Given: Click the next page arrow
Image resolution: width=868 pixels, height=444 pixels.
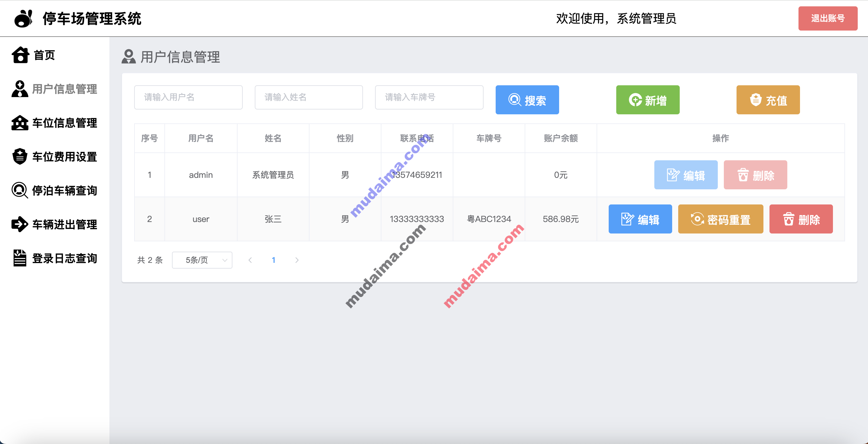Looking at the screenshot, I should (x=297, y=260).
